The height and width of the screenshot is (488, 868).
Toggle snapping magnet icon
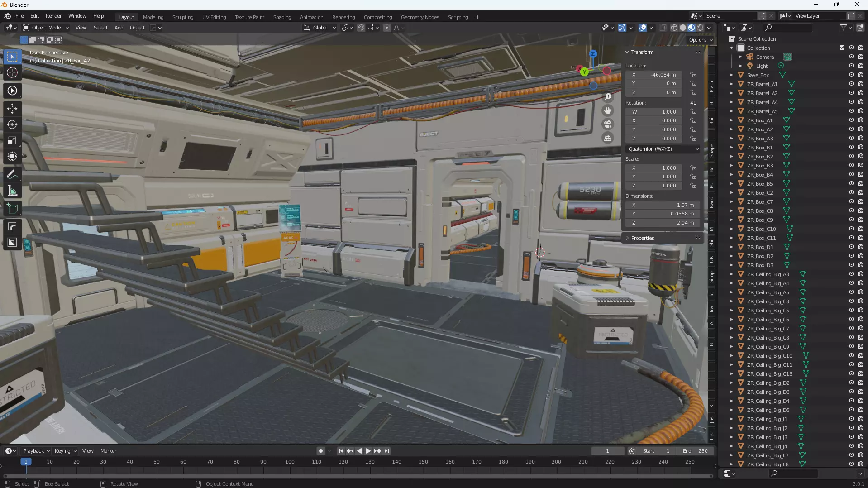(x=361, y=28)
